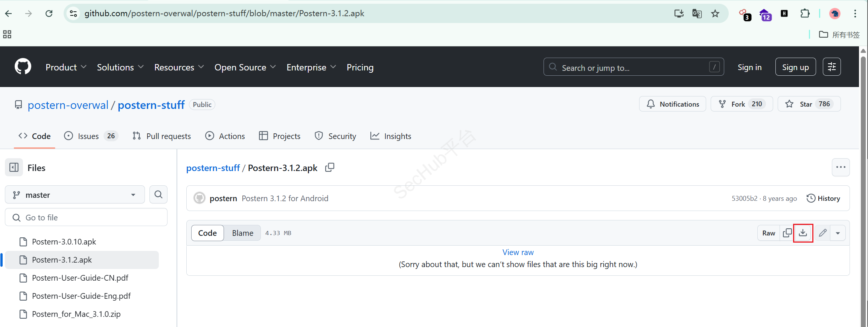This screenshot has height=327, width=868.
Task: Copy raw file contents icon
Action: coord(787,233)
